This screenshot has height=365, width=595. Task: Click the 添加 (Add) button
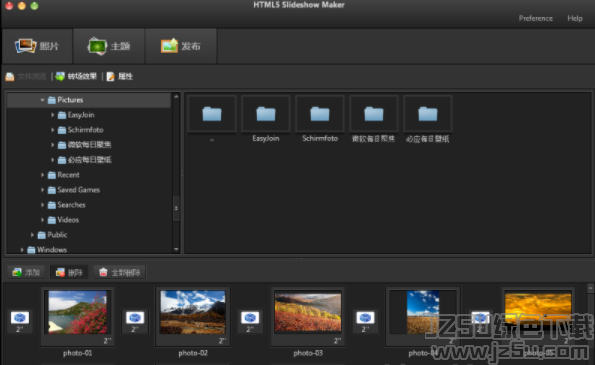(x=26, y=272)
